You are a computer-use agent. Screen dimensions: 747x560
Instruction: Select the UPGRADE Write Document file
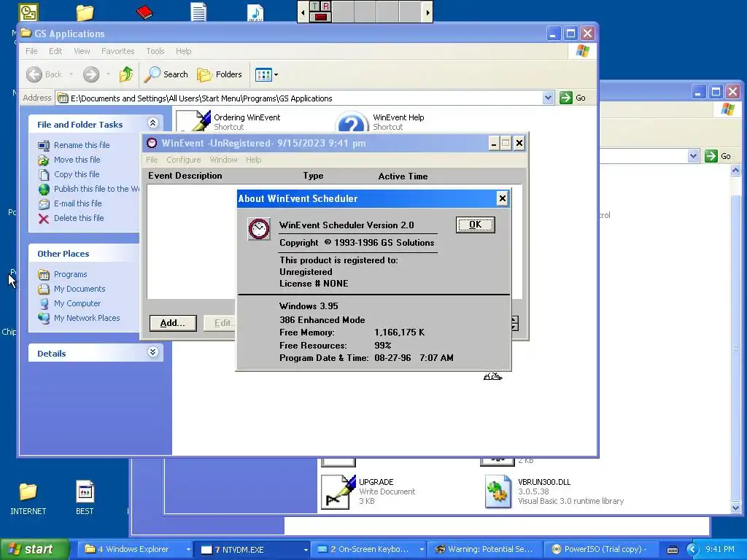(368, 491)
